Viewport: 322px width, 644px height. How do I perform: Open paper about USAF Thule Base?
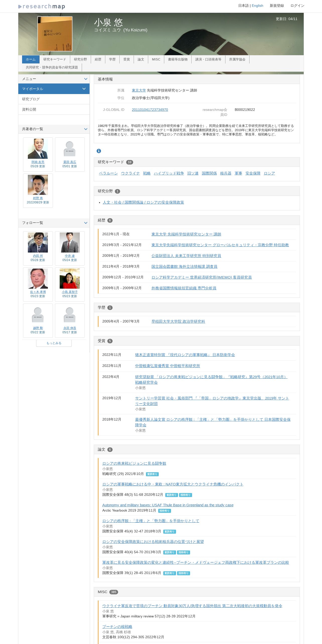point(168,505)
